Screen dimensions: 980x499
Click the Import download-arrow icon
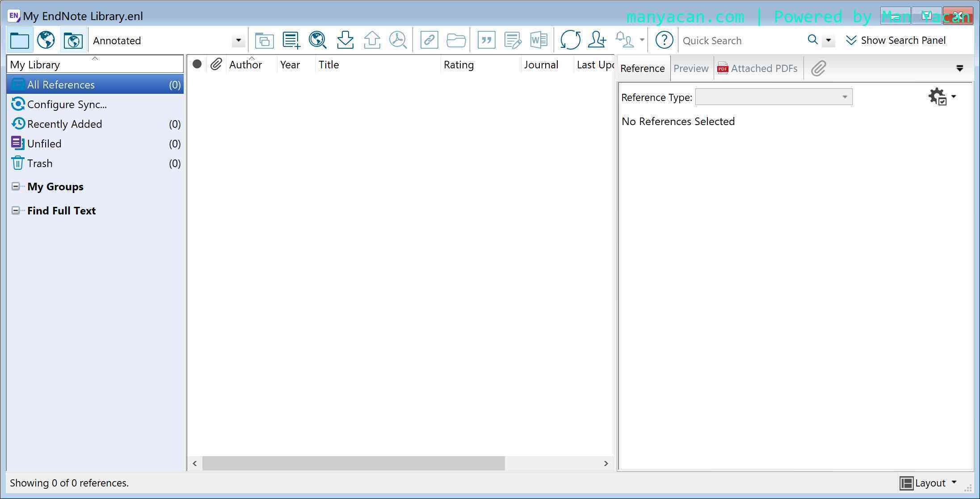click(x=345, y=40)
